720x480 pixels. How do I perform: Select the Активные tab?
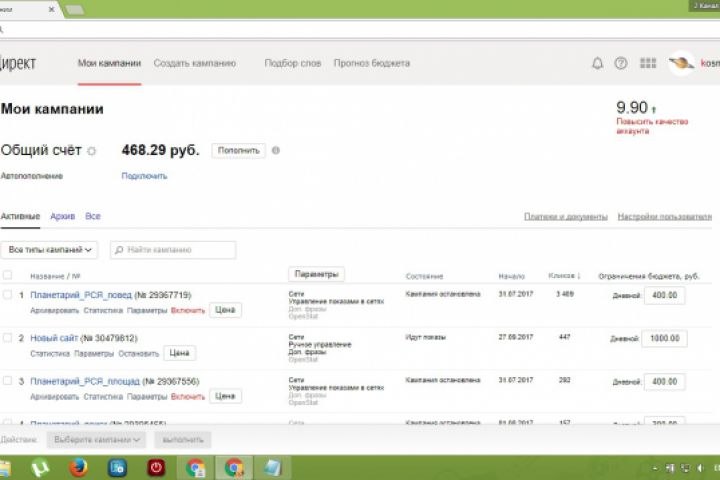[x=20, y=216]
